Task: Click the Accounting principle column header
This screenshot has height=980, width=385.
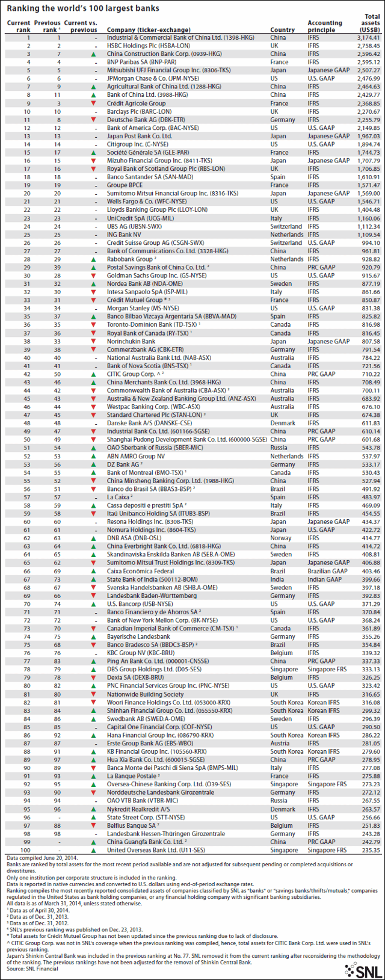Action: [325, 26]
